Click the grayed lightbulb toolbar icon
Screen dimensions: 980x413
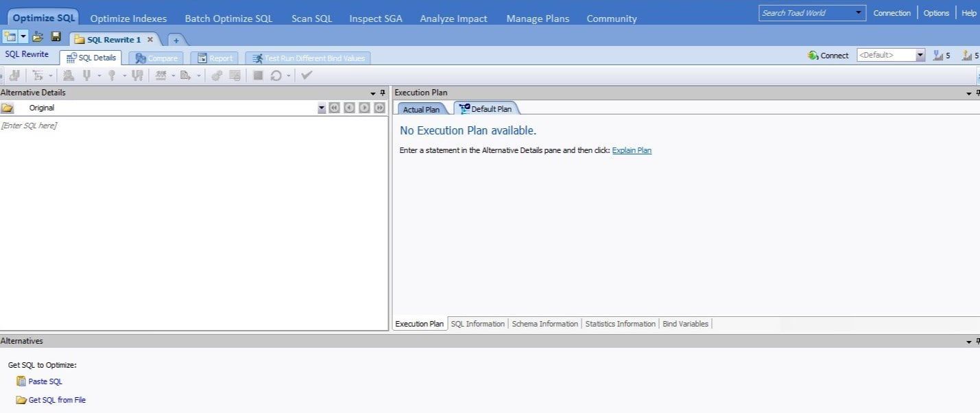pyautogui.click(x=112, y=75)
